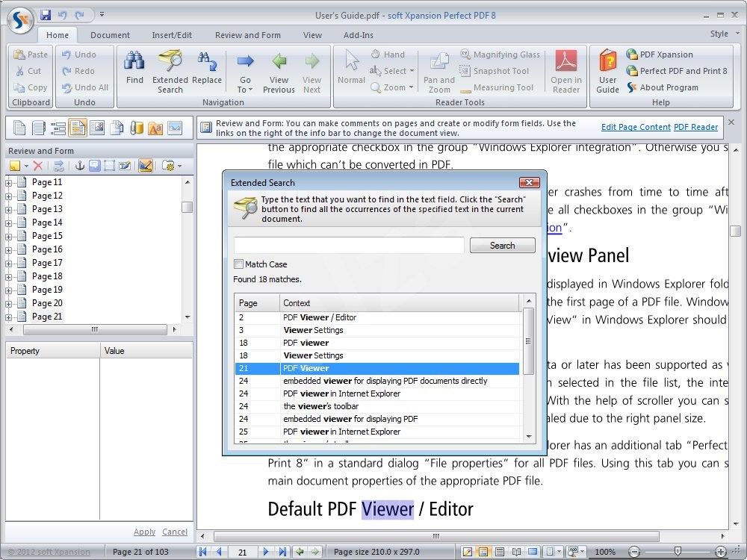This screenshot has height=560, width=747.
Task: Save the document via quick access toolbar
Action: (x=46, y=15)
